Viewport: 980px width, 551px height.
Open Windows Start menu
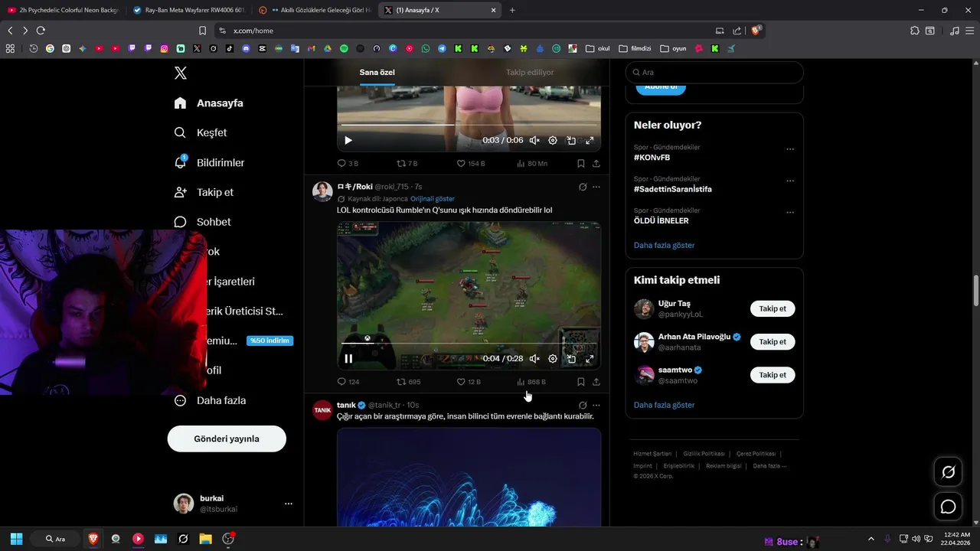pos(16,539)
